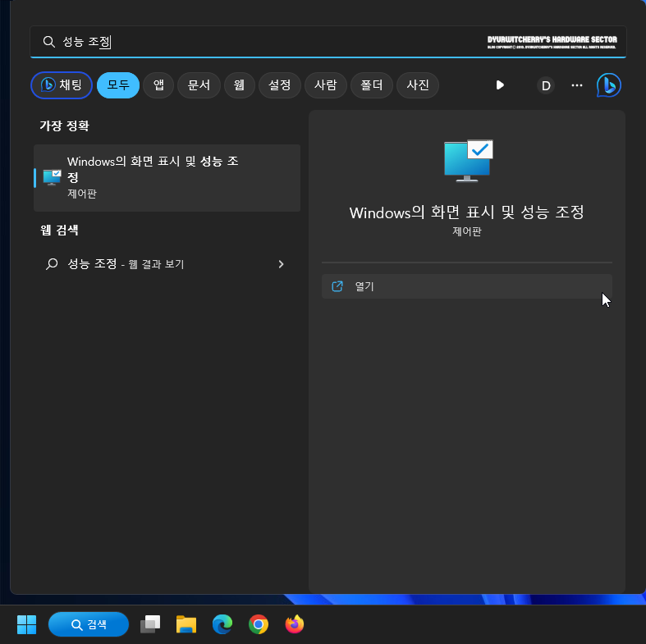
Task: Switch to the 앱 filter tab
Action: (x=158, y=85)
